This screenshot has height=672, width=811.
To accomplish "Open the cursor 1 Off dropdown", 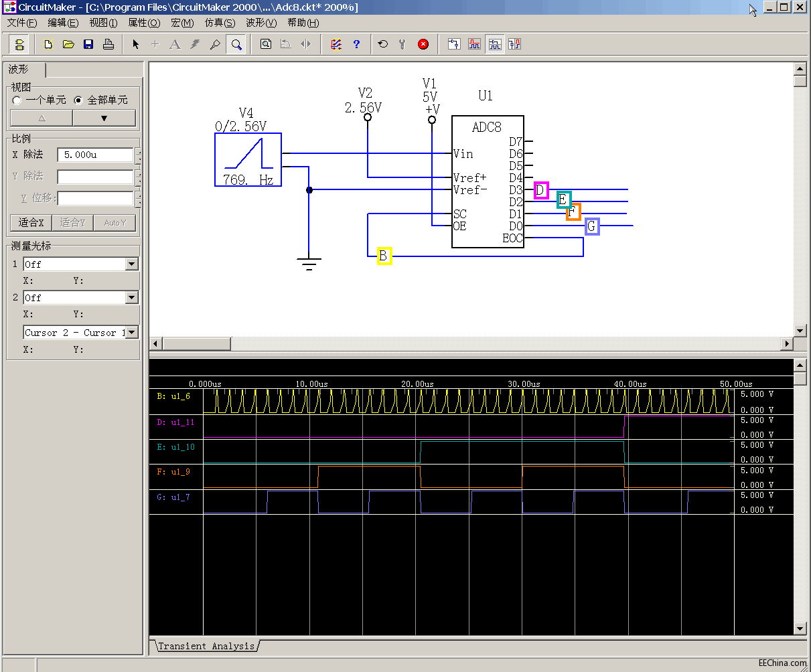I will (x=131, y=264).
